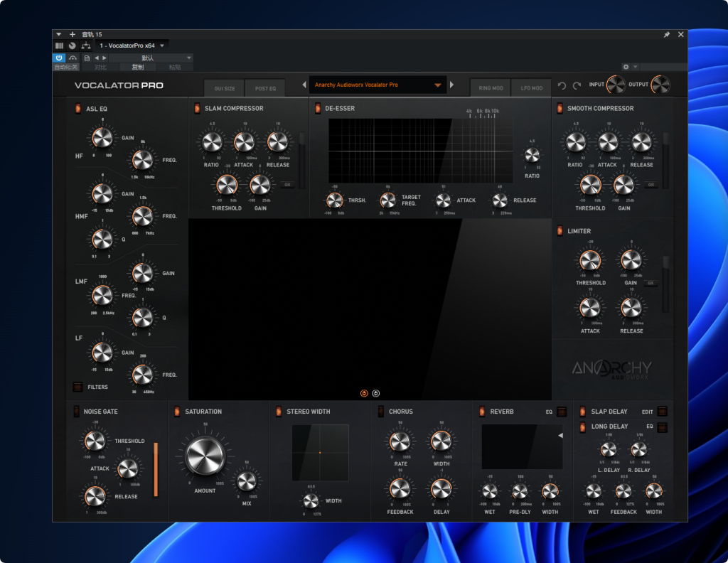This screenshot has height=563, width=728.
Task: Toggle De-Esser power switch
Action: tap(318, 108)
